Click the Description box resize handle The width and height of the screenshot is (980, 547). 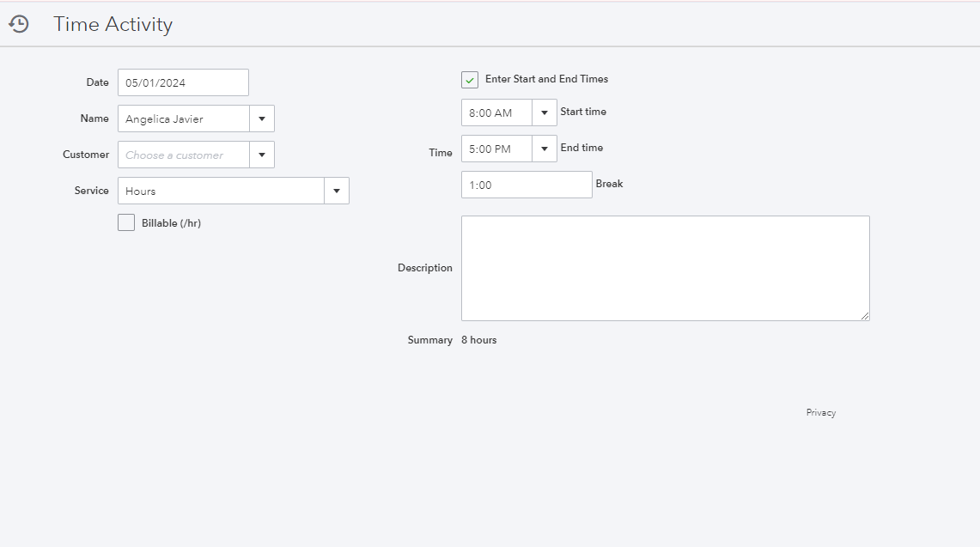coord(865,316)
